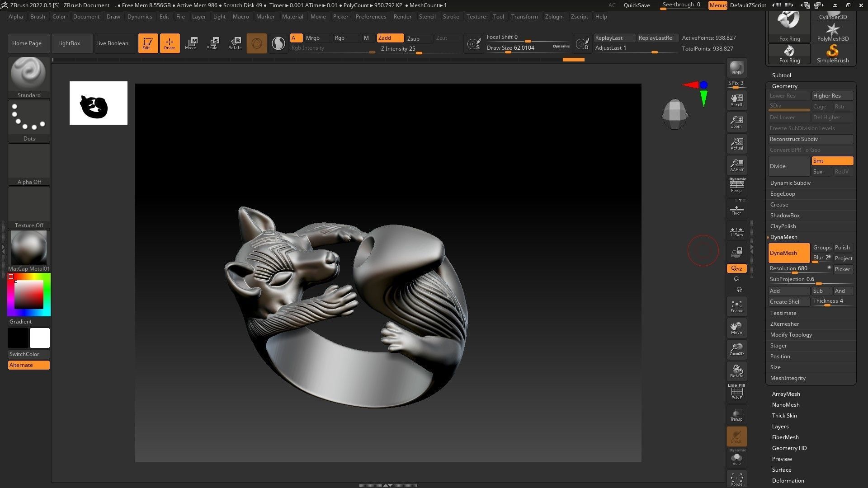
Task: Click the Zoom3D icon
Action: (x=736, y=350)
